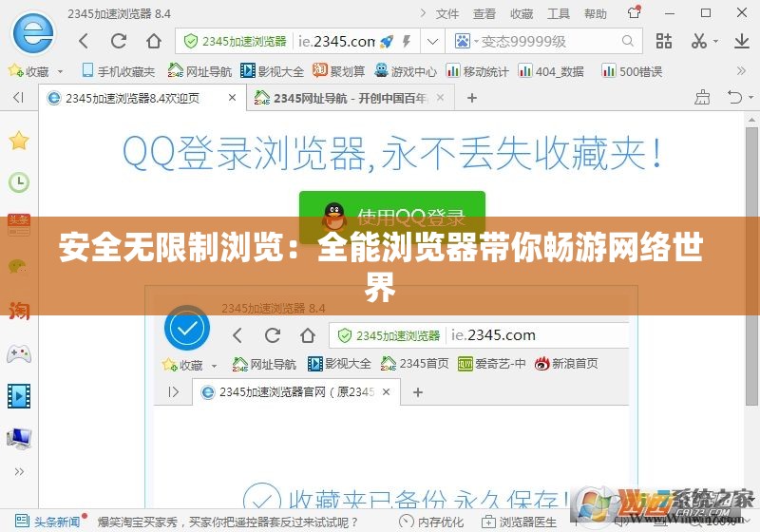Click the 使用QQ登录 green button

[x=392, y=217]
